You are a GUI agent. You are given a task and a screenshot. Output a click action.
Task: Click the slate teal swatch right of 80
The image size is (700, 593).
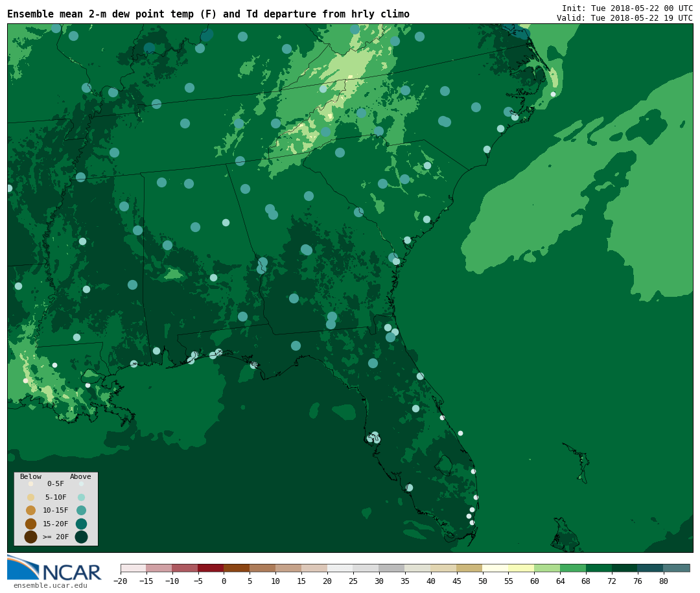pos(676,568)
